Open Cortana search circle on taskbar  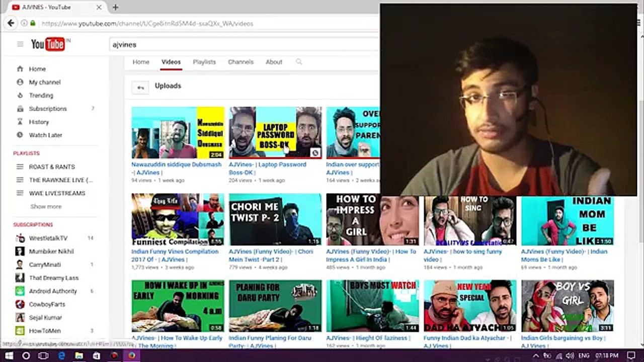pos(26,355)
